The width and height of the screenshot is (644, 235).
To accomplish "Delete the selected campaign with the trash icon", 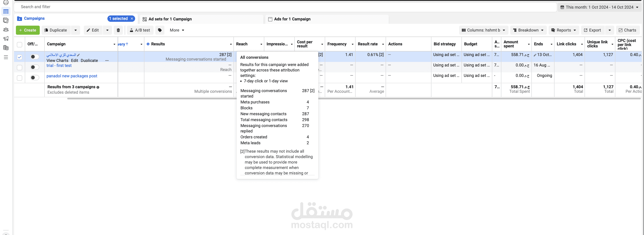I will tap(118, 30).
